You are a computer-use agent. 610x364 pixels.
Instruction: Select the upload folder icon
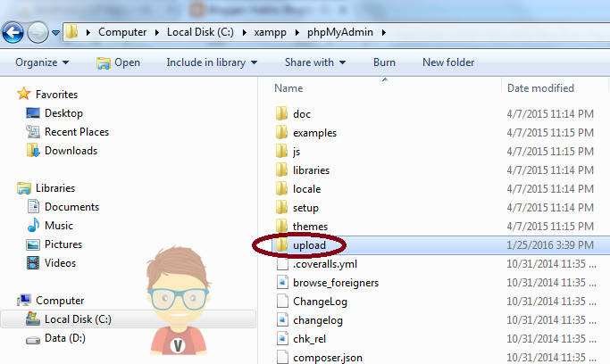point(281,244)
